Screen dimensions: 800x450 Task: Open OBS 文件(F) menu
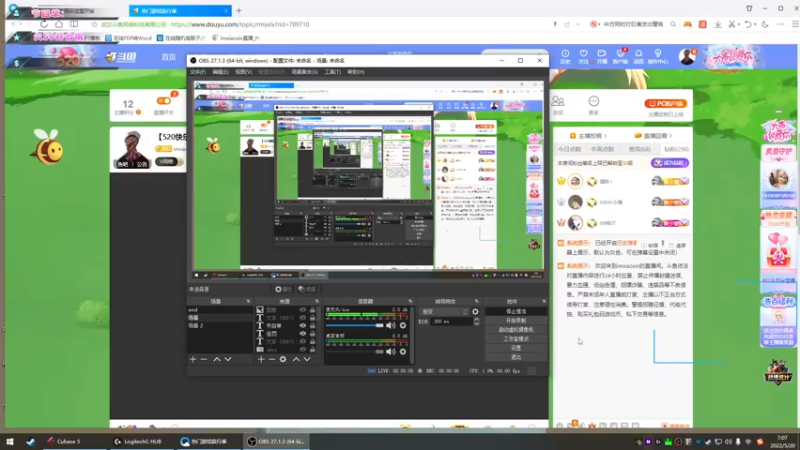point(198,72)
